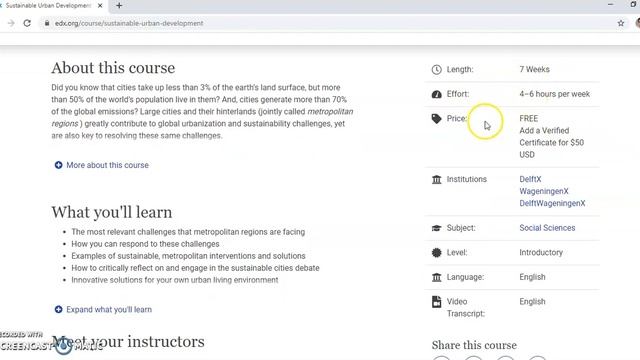
Task: Click the price tag icon
Action: point(436,118)
